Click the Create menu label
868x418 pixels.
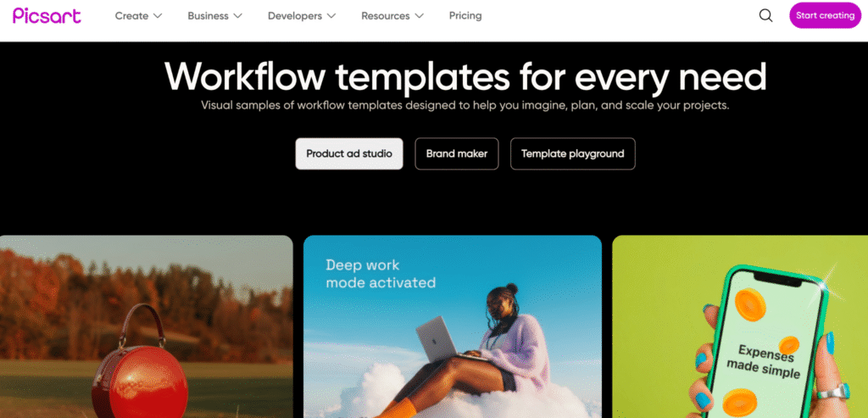(x=131, y=15)
